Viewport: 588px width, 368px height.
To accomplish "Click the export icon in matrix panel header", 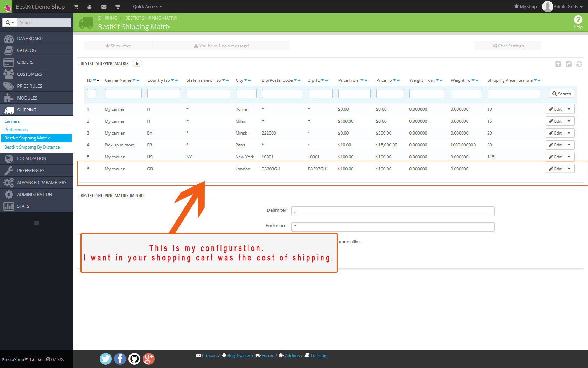I will pos(569,64).
